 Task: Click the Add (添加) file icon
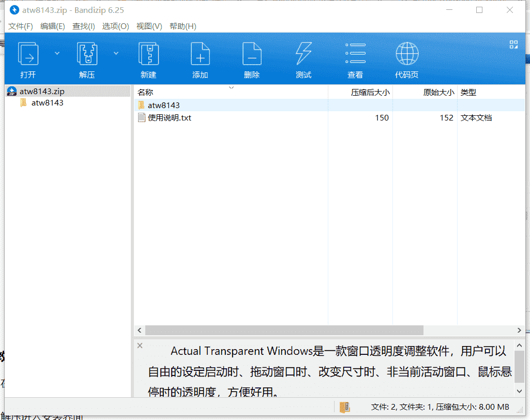click(x=200, y=54)
